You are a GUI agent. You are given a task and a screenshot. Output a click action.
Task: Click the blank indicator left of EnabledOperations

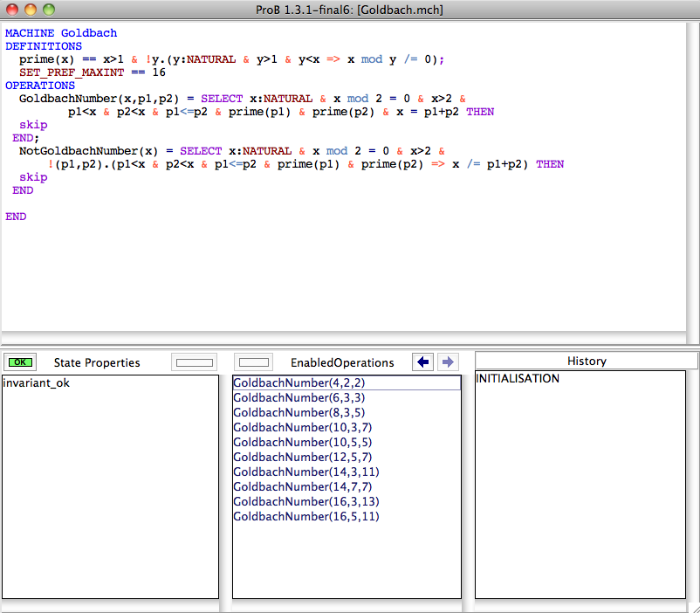pyautogui.click(x=254, y=362)
